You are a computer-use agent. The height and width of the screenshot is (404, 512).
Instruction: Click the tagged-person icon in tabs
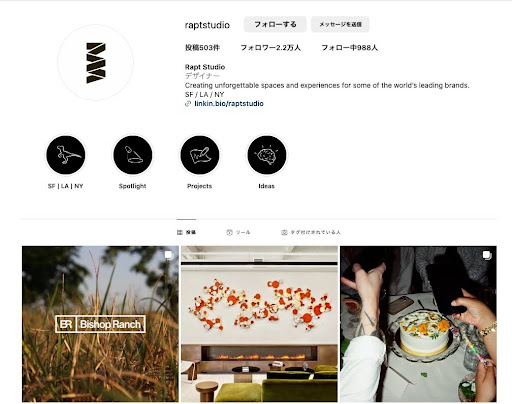284,232
